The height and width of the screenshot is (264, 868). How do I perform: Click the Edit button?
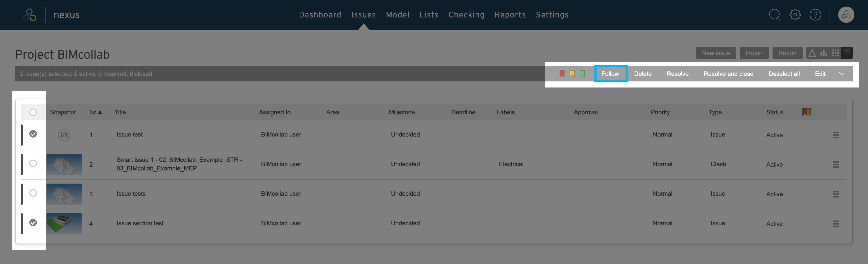pyautogui.click(x=820, y=74)
